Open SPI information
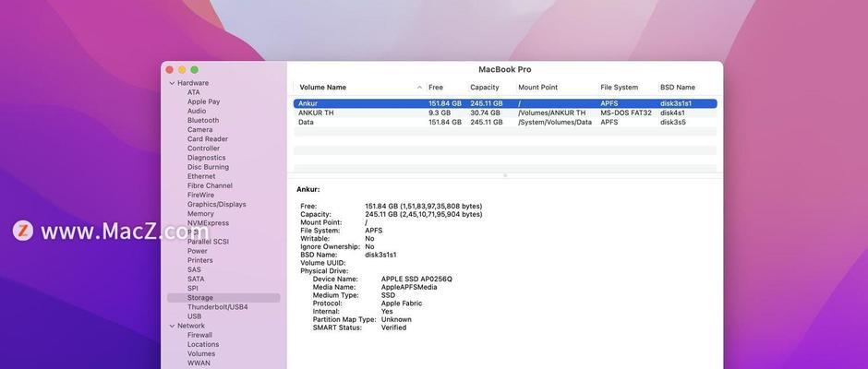This screenshot has width=868, height=369. (192, 289)
